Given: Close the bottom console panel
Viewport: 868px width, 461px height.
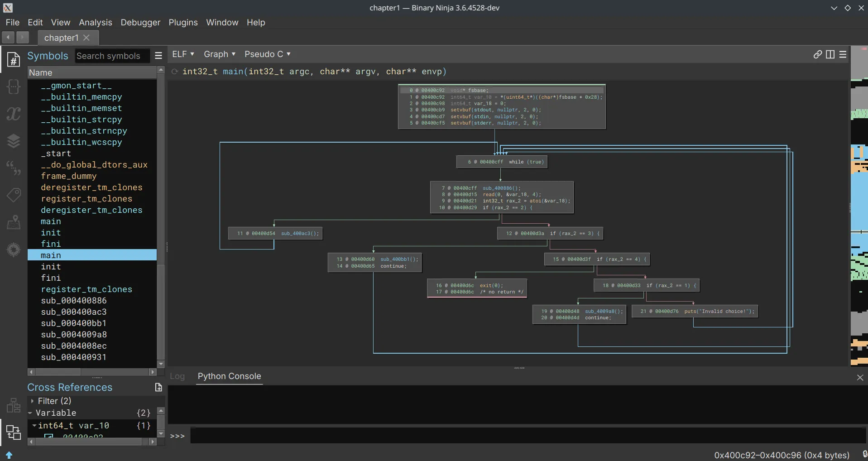Looking at the screenshot, I should point(860,377).
